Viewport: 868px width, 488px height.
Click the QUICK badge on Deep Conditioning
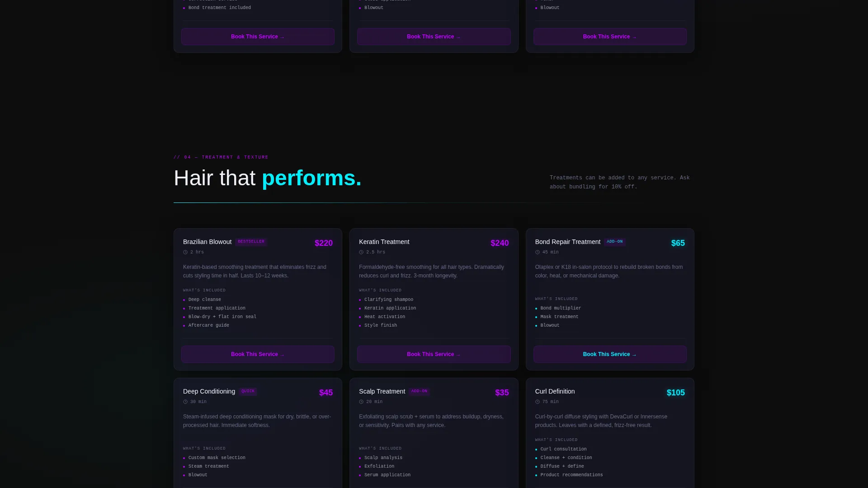click(248, 391)
